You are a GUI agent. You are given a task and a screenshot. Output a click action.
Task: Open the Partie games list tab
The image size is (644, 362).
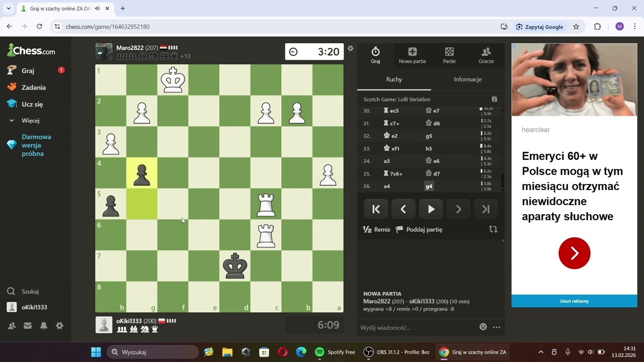(449, 55)
